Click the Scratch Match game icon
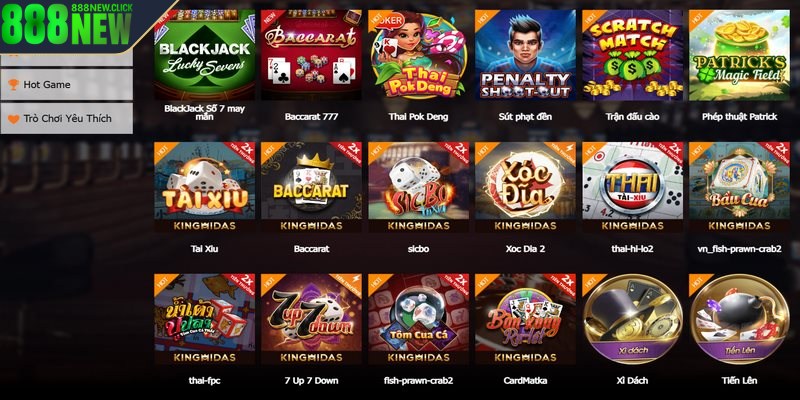This screenshot has width=800, height=400. coord(633,55)
